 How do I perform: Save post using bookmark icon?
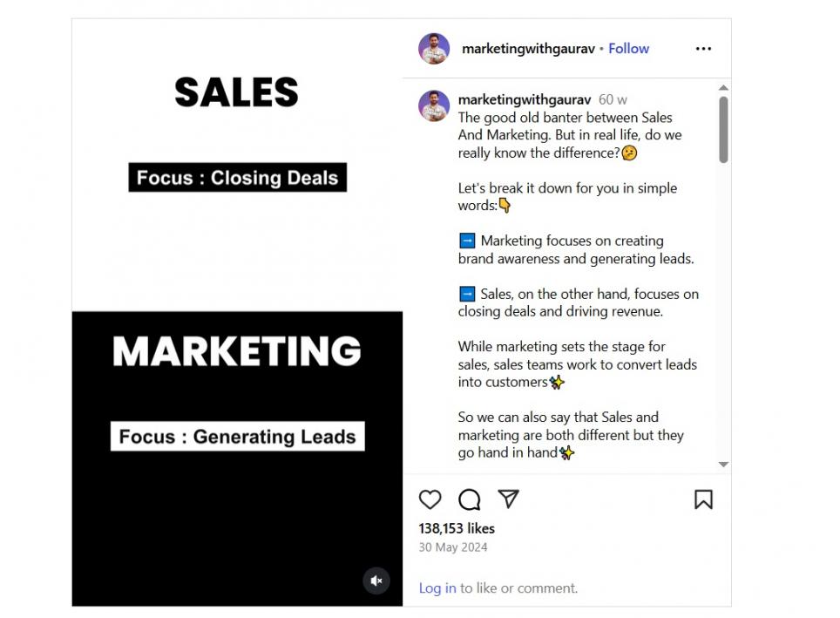[703, 499]
